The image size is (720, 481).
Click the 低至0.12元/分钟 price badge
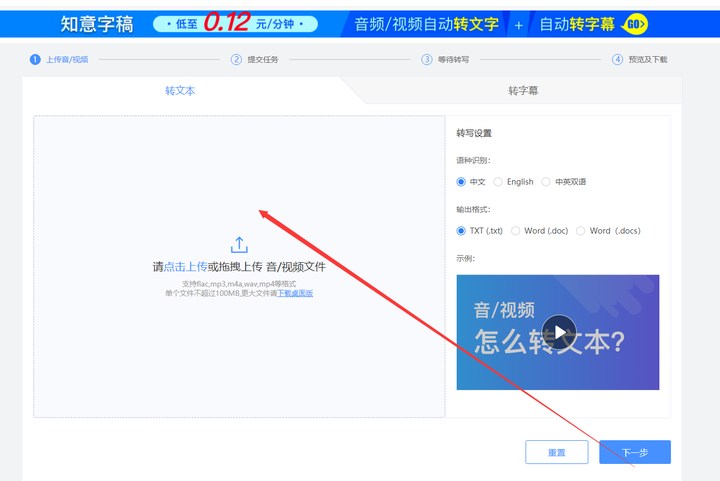235,23
